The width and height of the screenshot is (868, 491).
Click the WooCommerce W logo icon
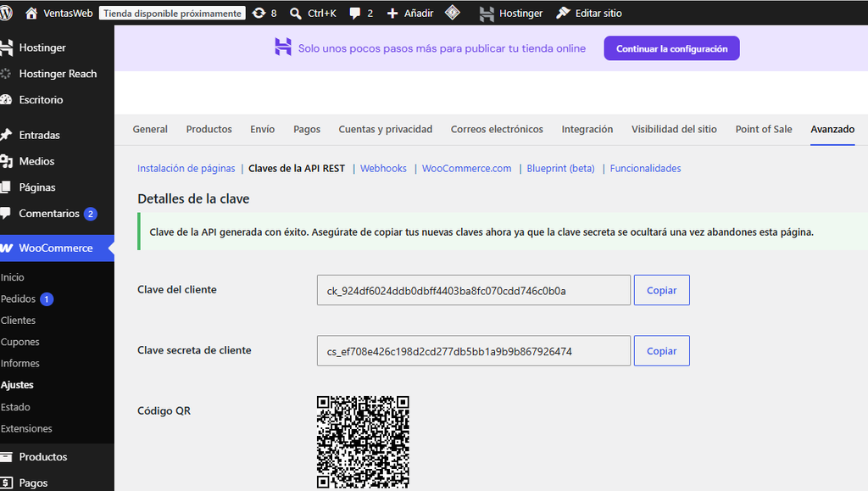point(6,248)
